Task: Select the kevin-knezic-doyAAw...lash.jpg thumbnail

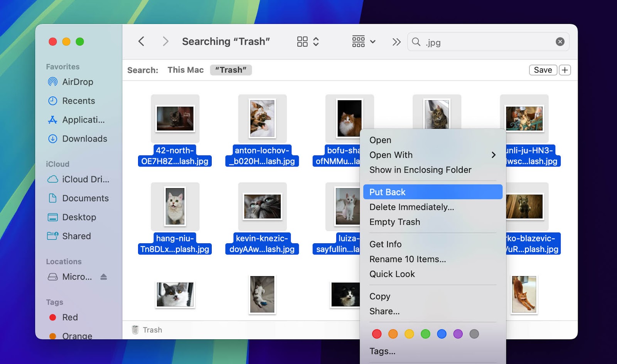Action: [x=262, y=207]
